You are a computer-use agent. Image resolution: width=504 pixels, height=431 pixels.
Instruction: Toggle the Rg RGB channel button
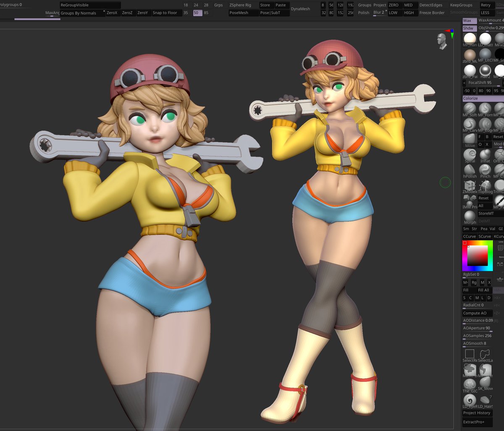pyautogui.click(x=474, y=282)
